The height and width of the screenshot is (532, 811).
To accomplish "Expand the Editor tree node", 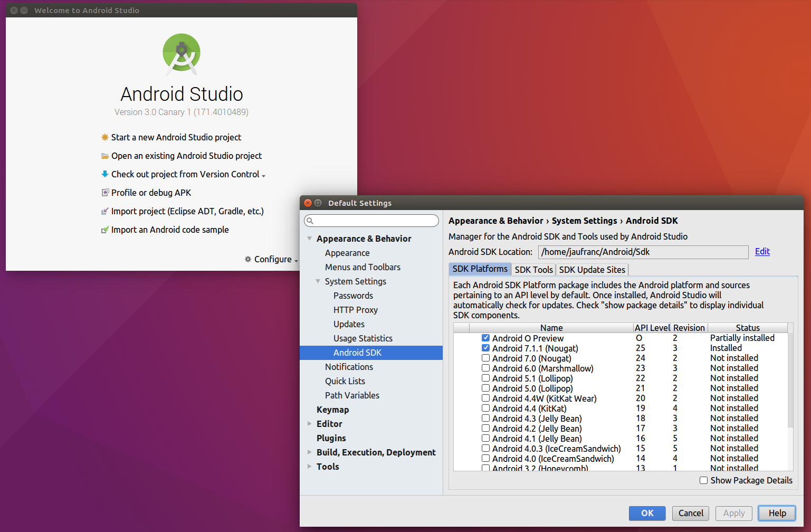I will [x=310, y=424].
